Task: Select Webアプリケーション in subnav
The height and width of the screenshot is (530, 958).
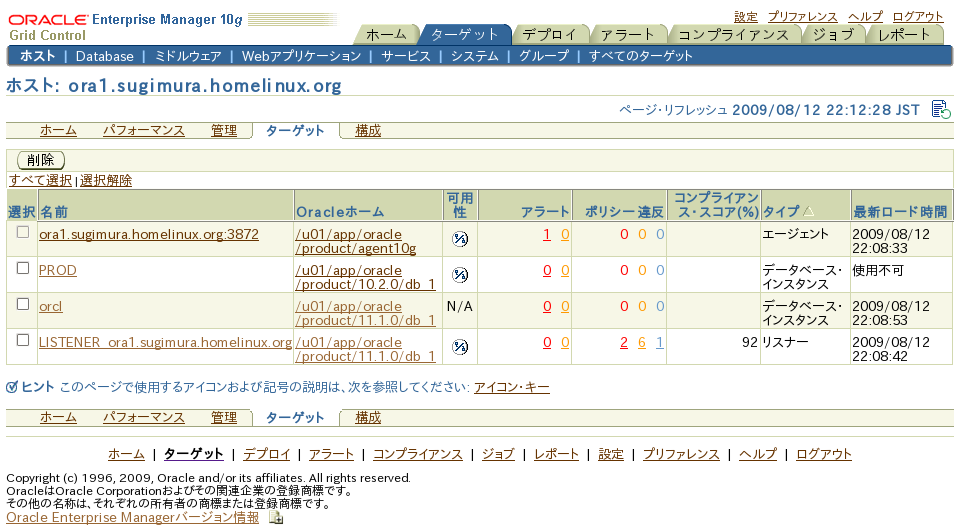Action: pyautogui.click(x=301, y=56)
